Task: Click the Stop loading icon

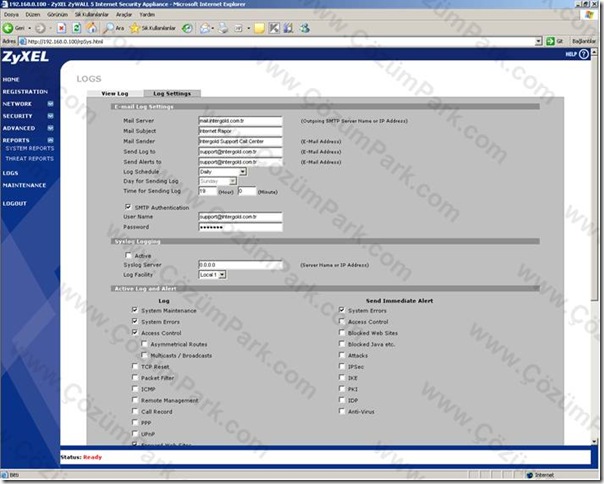Action: 61,28
